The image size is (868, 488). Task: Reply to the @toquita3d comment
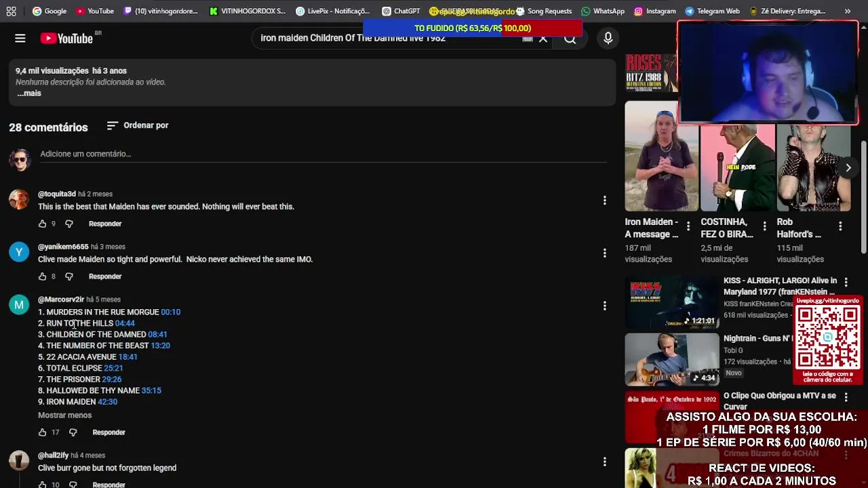pyautogui.click(x=105, y=224)
